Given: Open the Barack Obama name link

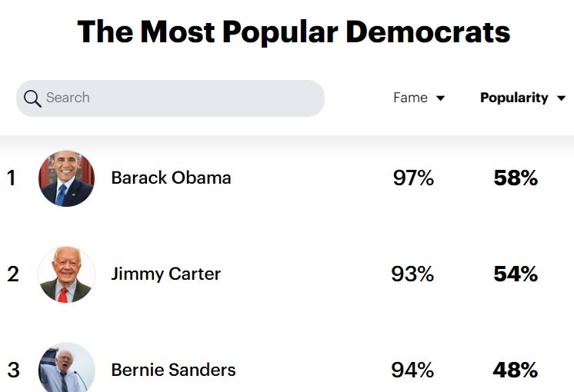Looking at the screenshot, I should pyautogui.click(x=171, y=178).
